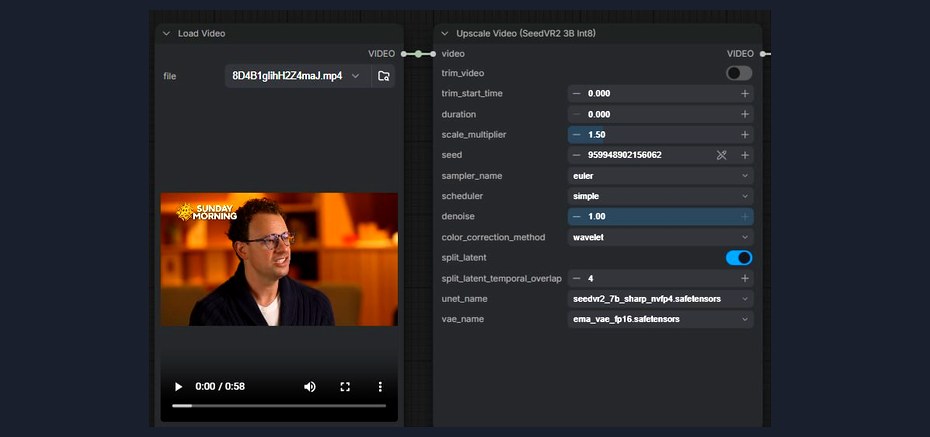
Task: Open color_correction_method wavelet dropdown
Action: [661, 237]
